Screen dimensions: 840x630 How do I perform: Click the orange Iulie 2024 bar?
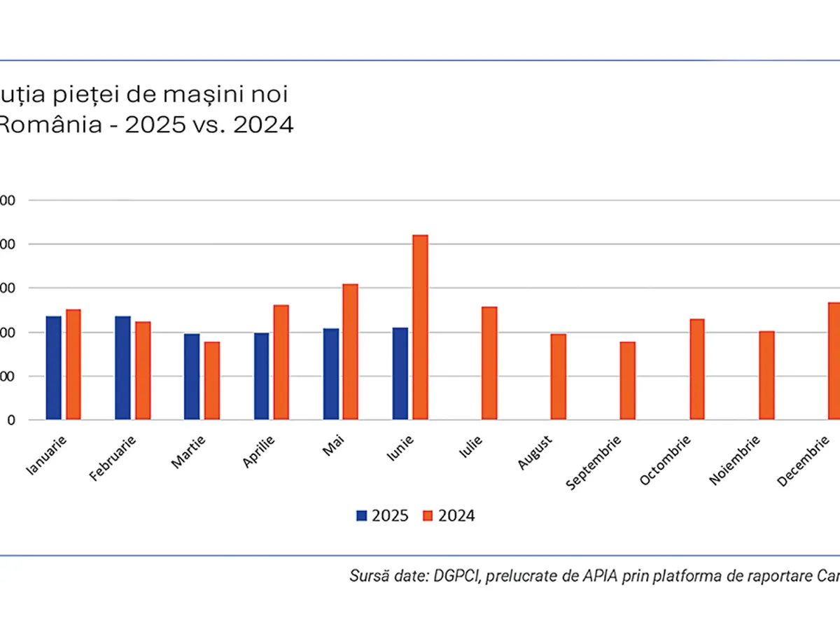pyautogui.click(x=489, y=363)
